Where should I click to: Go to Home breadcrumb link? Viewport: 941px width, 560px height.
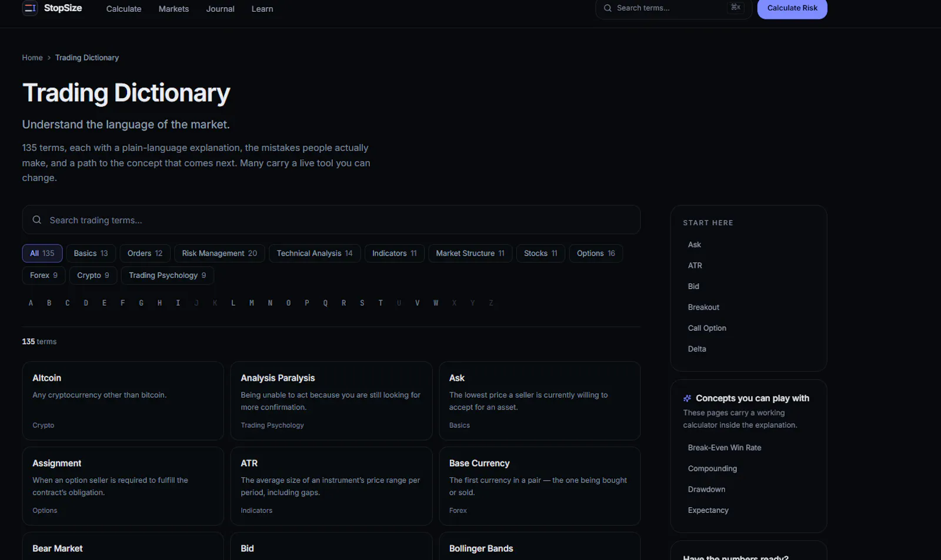(x=32, y=58)
